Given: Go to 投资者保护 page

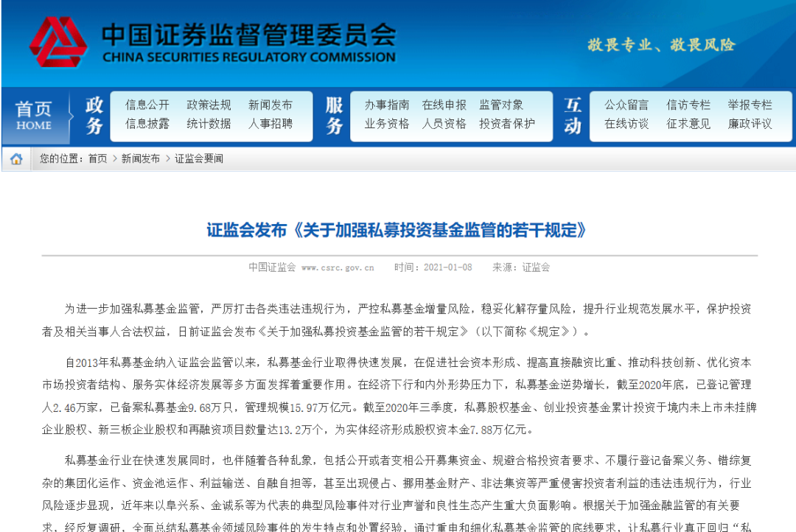Looking at the screenshot, I should (507, 124).
